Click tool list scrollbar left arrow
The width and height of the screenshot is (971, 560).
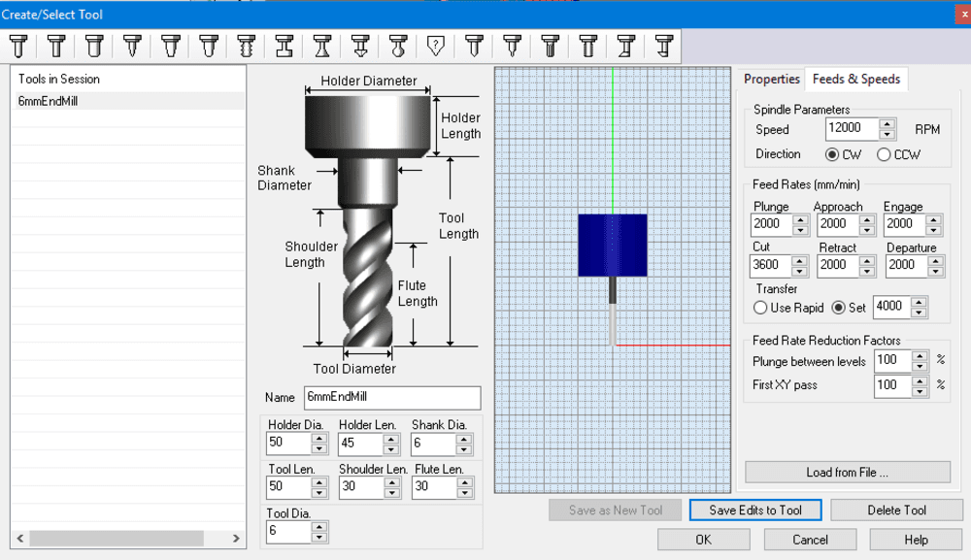[20, 539]
